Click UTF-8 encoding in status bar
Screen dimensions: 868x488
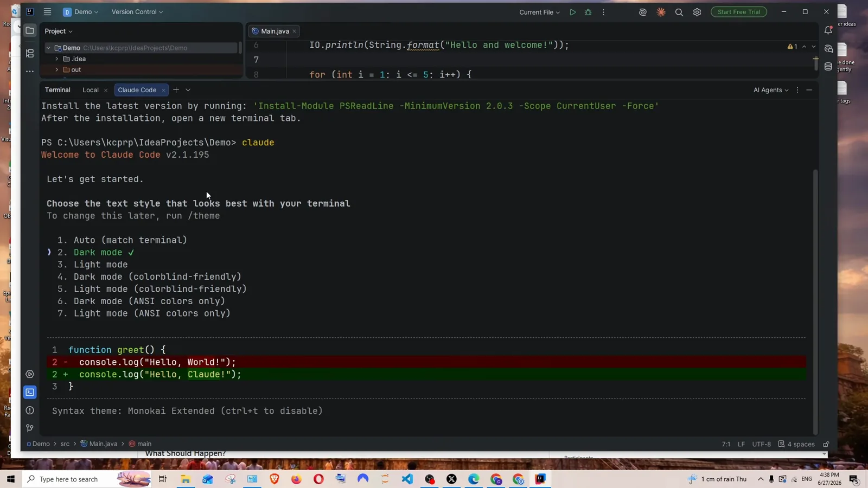pyautogui.click(x=761, y=444)
